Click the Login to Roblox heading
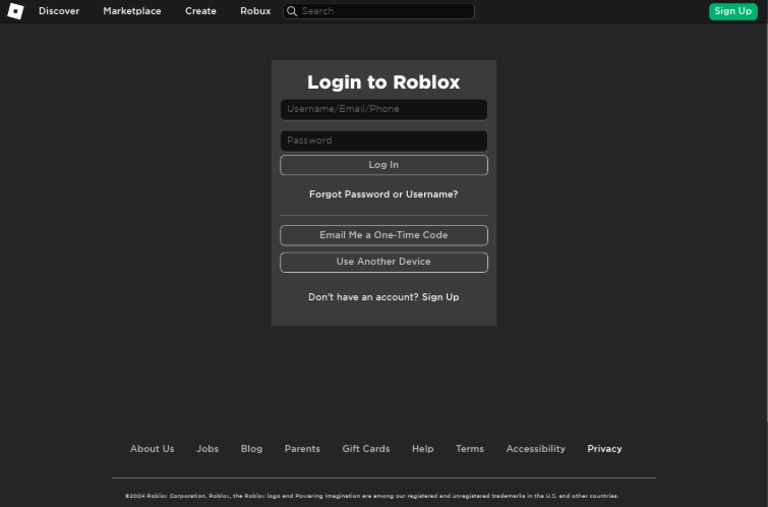This screenshot has height=507, width=768. click(x=384, y=82)
